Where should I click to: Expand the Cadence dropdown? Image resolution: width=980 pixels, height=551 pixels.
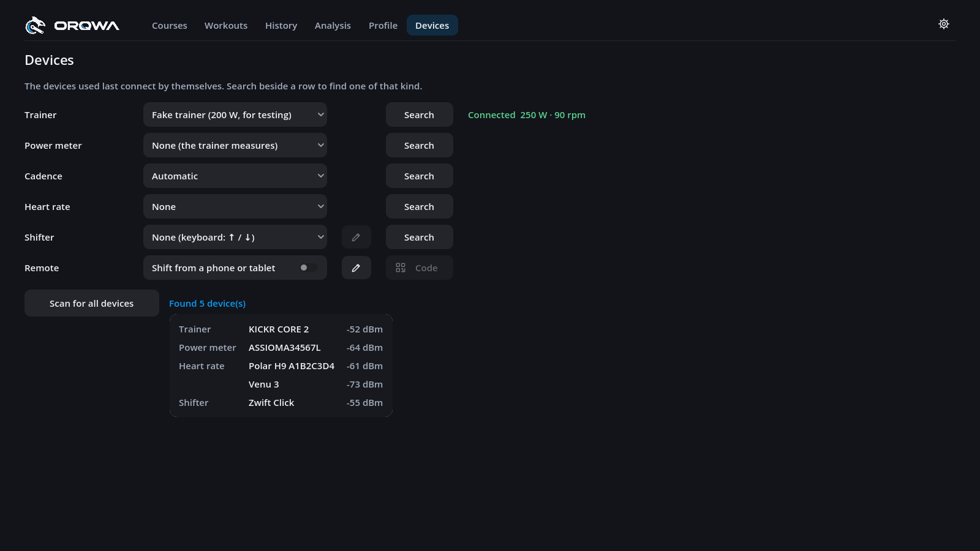pyautogui.click(x=235, y=176)
